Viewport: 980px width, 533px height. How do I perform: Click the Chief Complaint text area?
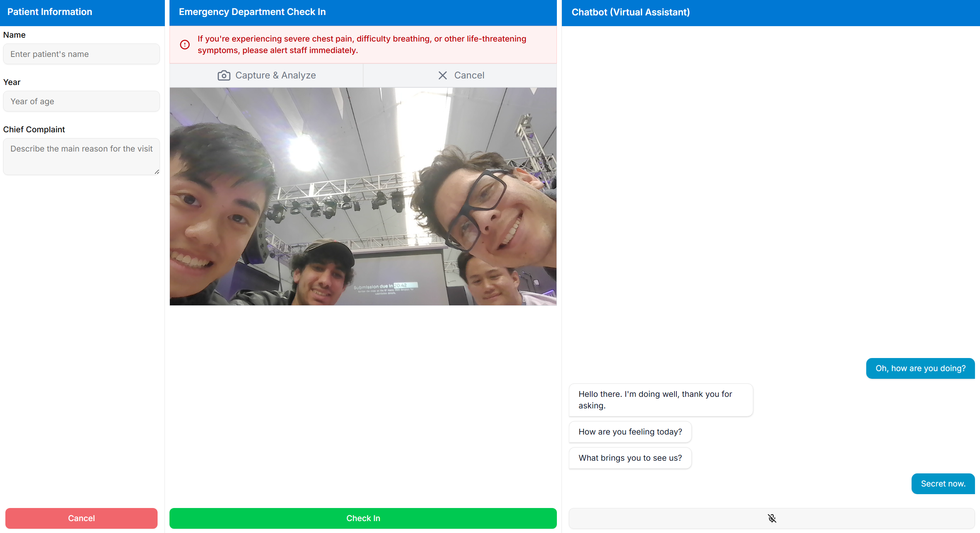[x=81, y=156]
